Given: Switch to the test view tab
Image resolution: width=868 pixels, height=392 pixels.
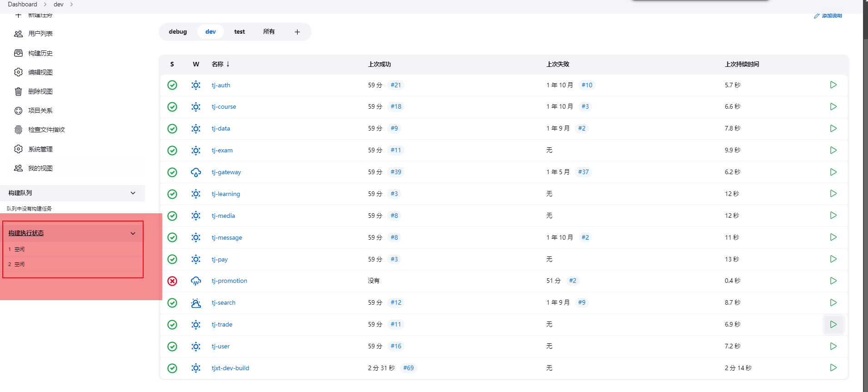Looking at the screenshot, I should (x=239, y=32).
